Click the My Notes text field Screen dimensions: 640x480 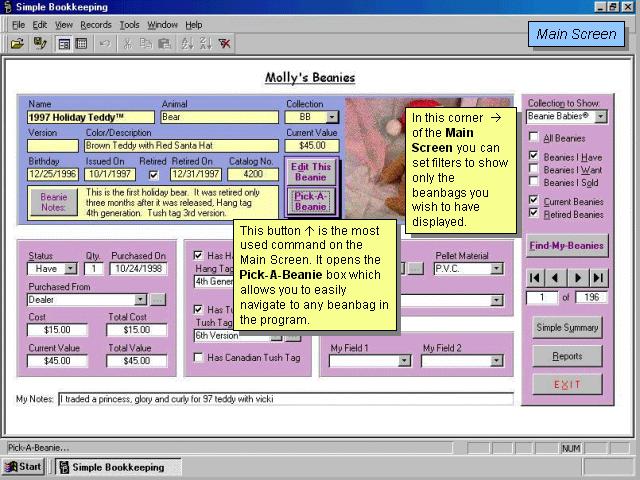coord(285,399)
